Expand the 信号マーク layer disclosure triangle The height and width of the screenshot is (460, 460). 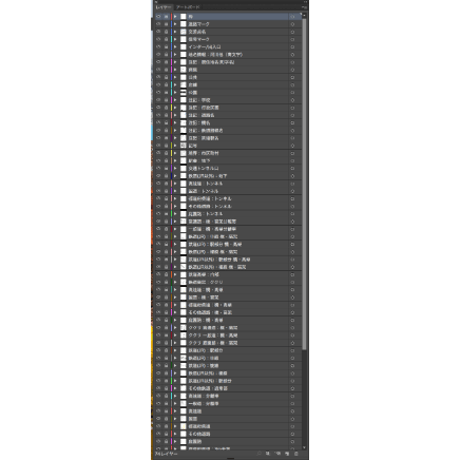coord(175,39)
